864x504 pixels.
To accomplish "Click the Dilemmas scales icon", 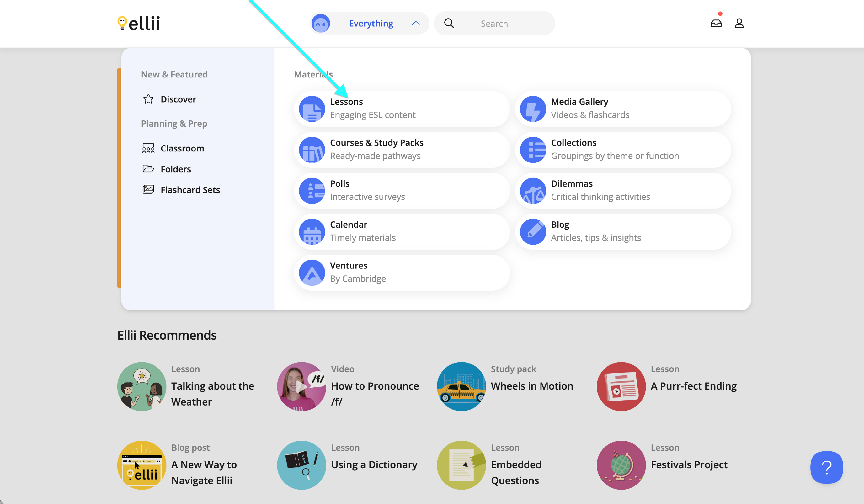I will point(533,191).
